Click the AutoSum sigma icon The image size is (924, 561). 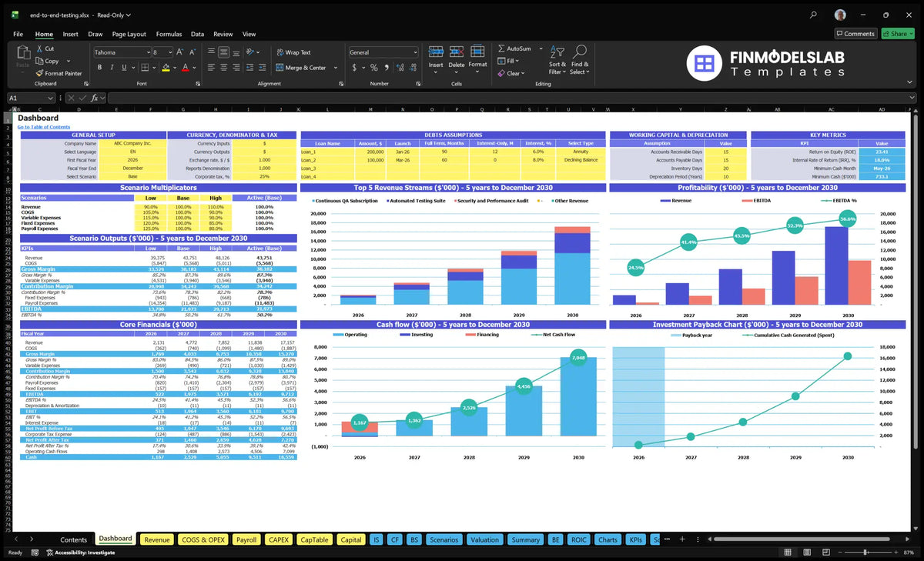click(501, 48)
